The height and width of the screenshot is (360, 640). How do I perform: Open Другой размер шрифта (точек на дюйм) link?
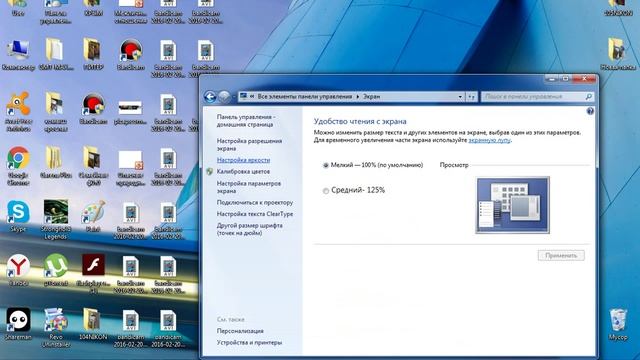point(249,229)
